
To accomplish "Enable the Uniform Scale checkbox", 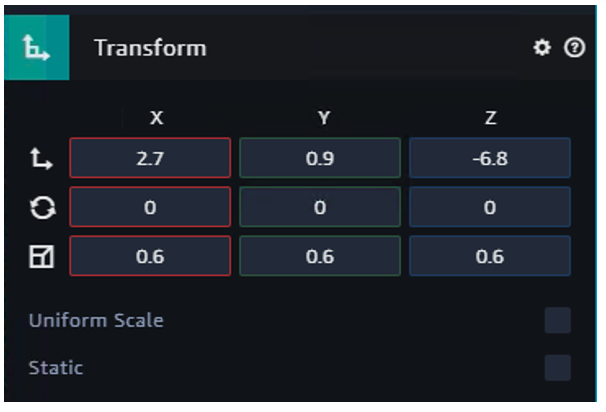I will tap(558, 320).
